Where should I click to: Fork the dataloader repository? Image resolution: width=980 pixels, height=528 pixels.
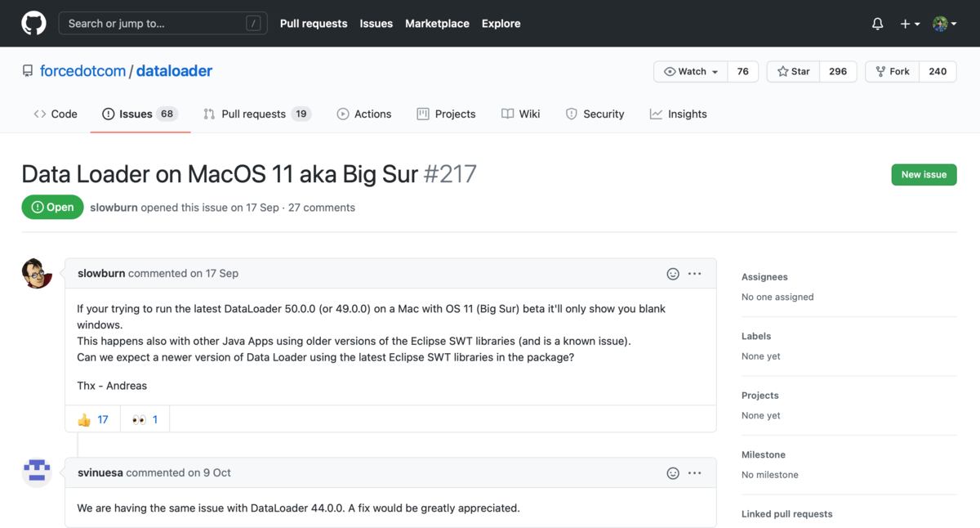[x=893, y=72]
